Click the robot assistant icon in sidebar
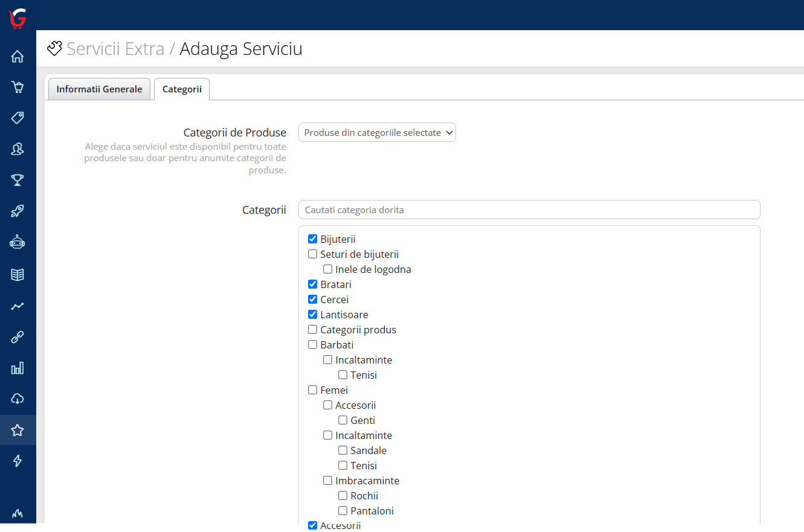Image resolution: width=804 pixels, height=532 pixels. tap(18, 242)
